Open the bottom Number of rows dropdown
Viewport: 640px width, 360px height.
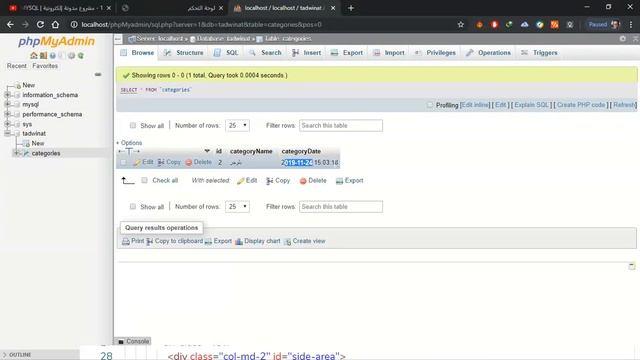[x=237, y=207]
